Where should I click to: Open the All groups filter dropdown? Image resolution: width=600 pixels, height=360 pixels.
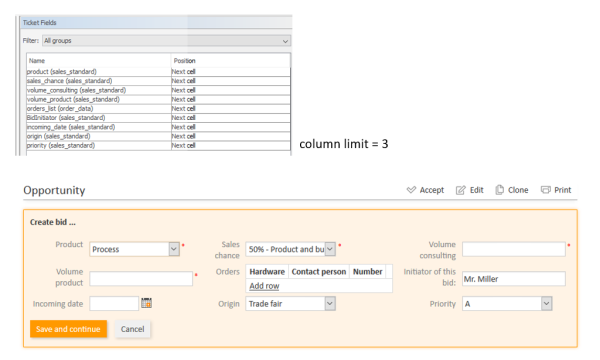tap(166, 41)
